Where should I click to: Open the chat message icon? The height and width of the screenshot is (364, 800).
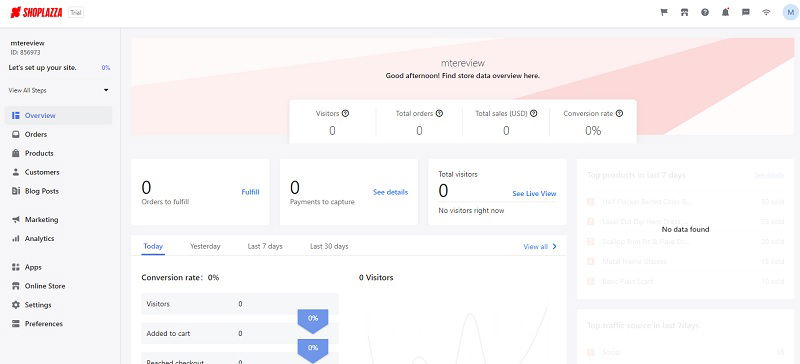[745, 12]
